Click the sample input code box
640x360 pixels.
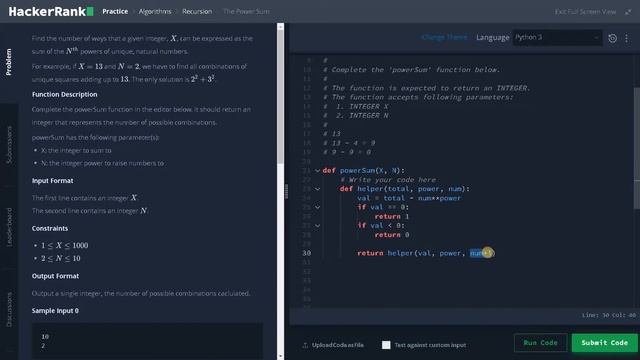(x=147, y=341)
